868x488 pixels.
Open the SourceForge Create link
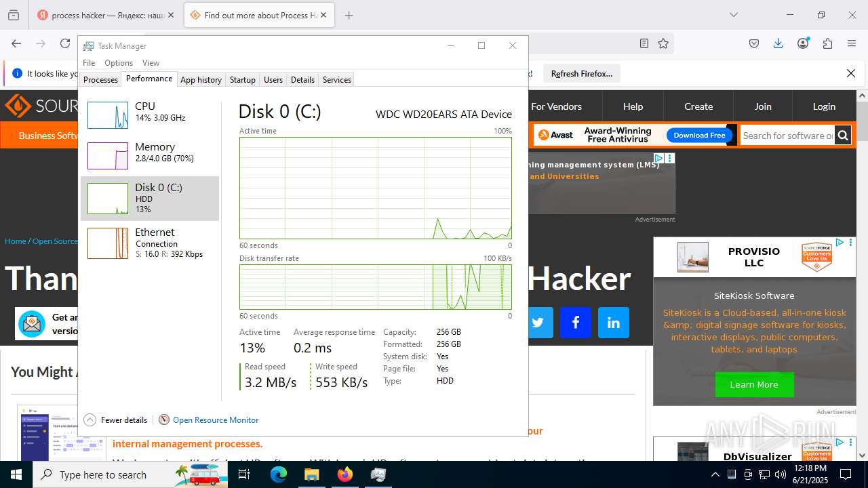click(x=698, y=106)
